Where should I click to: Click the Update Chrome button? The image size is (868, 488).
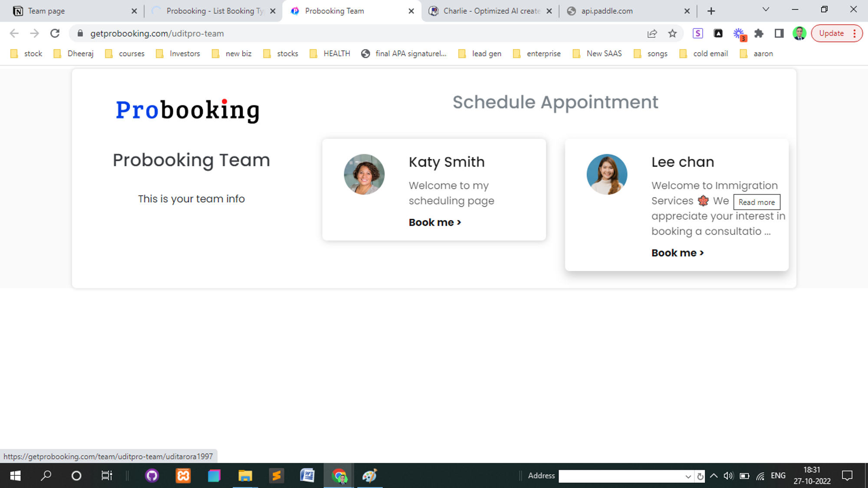pos(836,33)
